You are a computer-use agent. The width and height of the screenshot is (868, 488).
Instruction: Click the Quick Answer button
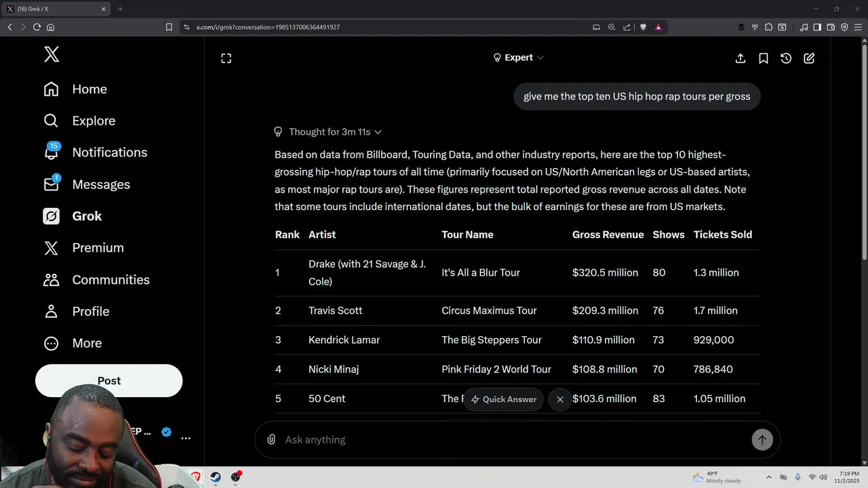[x=504, y=399]
